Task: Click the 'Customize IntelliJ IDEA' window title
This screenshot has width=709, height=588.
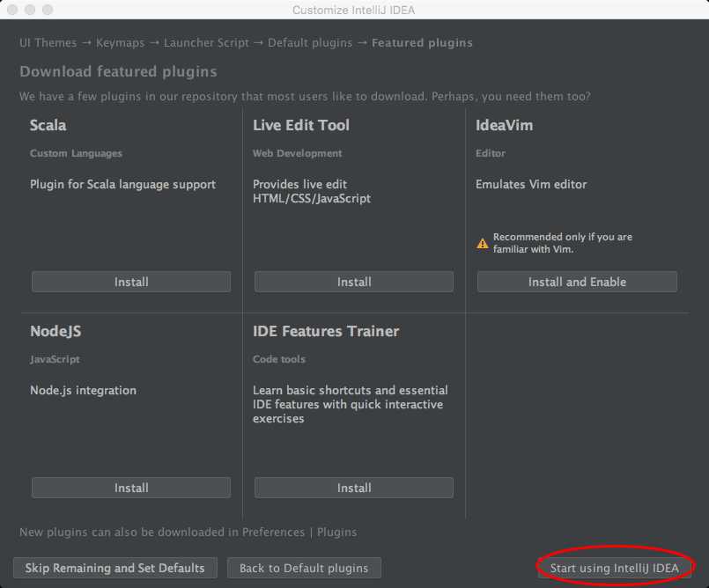Action: coord(353,10)
